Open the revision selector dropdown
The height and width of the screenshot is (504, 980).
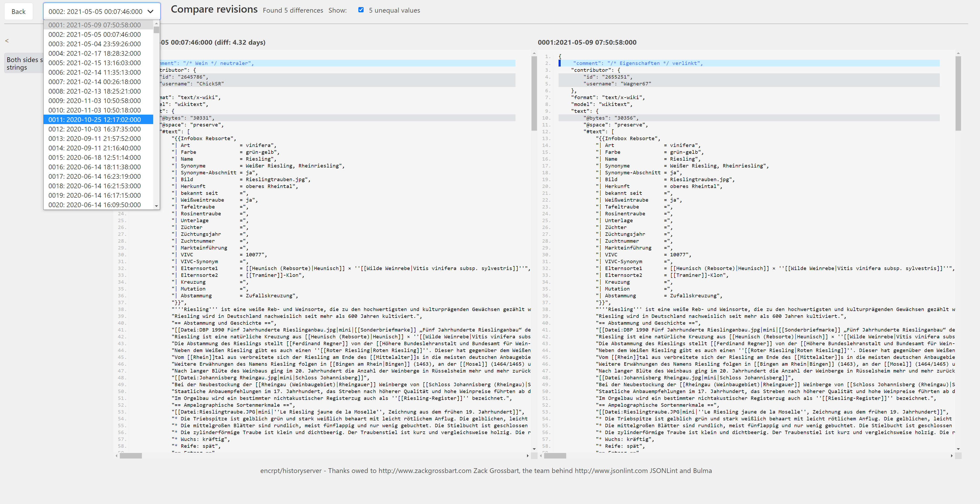pyautogui.click(x=102, y=11)
